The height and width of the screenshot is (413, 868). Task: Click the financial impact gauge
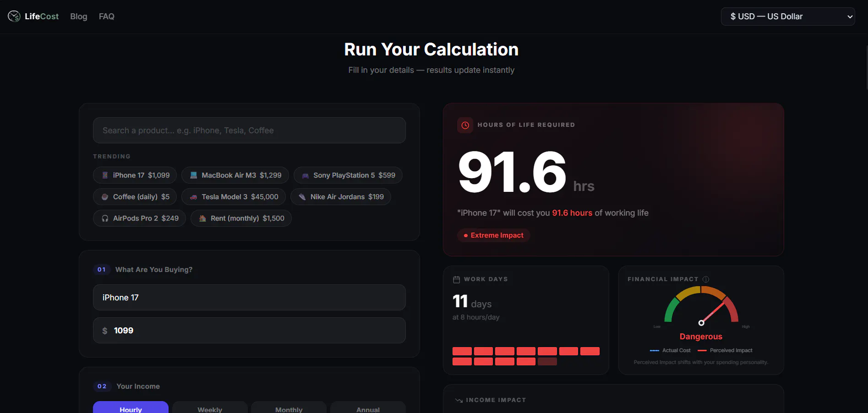coord(701,306)
